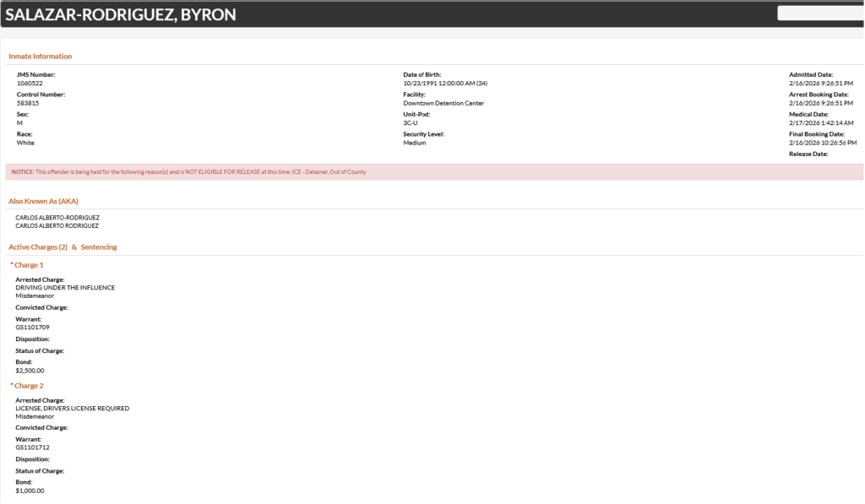Click the $2,500.00 bond amount
The width and height of the screenshot is (865, 504).
pos(30,370)
